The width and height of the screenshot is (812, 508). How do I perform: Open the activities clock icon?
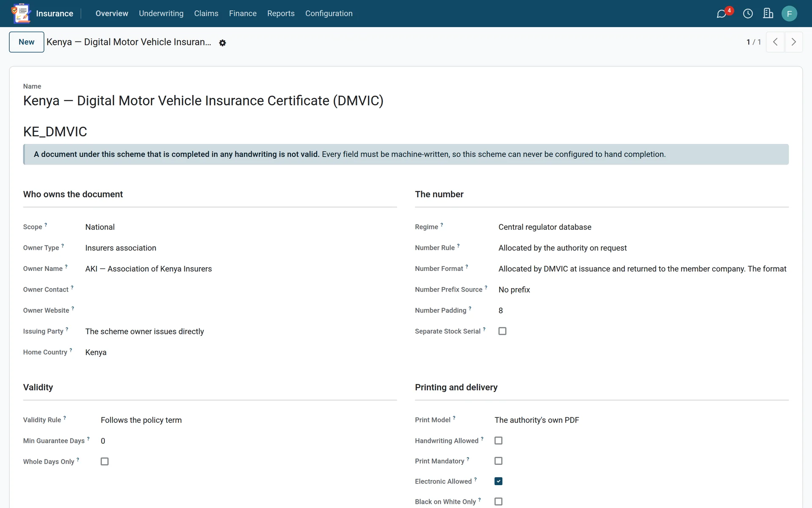click(748, 14)
